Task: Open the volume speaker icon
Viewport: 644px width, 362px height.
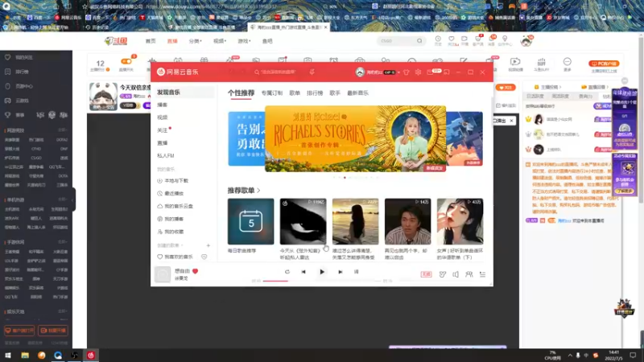Action: 456,274
